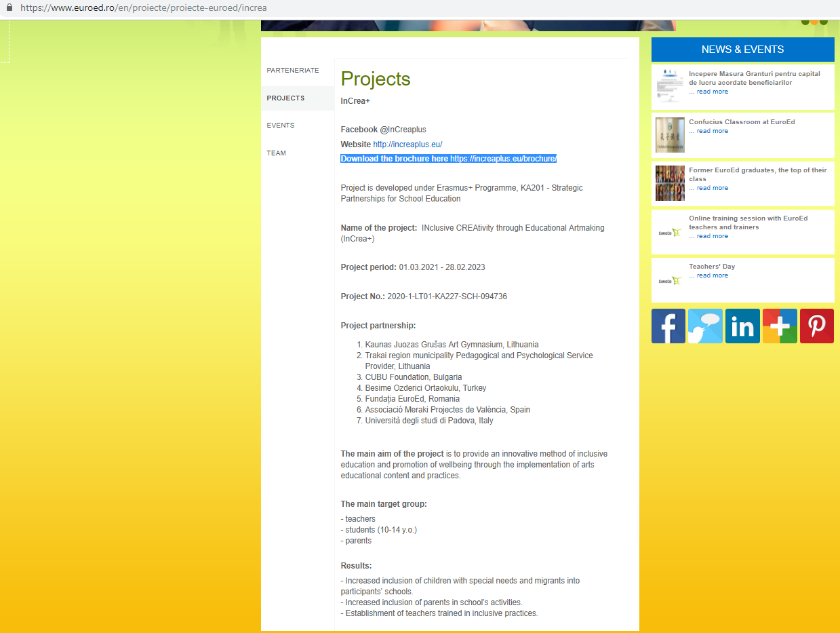
Task: Click 'Increased inclusion of parents' result line
Action: 432,602
